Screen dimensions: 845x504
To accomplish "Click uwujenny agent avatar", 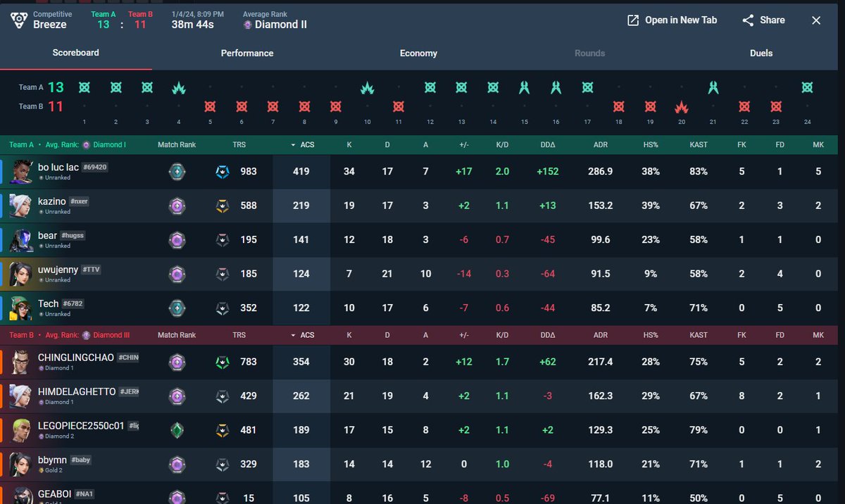I will [20, 274].
